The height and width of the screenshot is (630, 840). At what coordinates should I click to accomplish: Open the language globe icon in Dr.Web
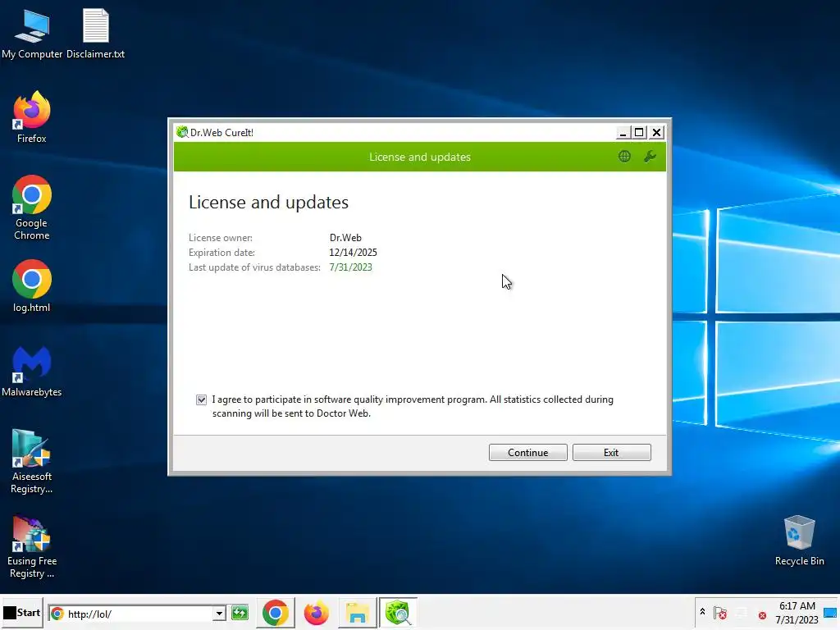(624, 157)
